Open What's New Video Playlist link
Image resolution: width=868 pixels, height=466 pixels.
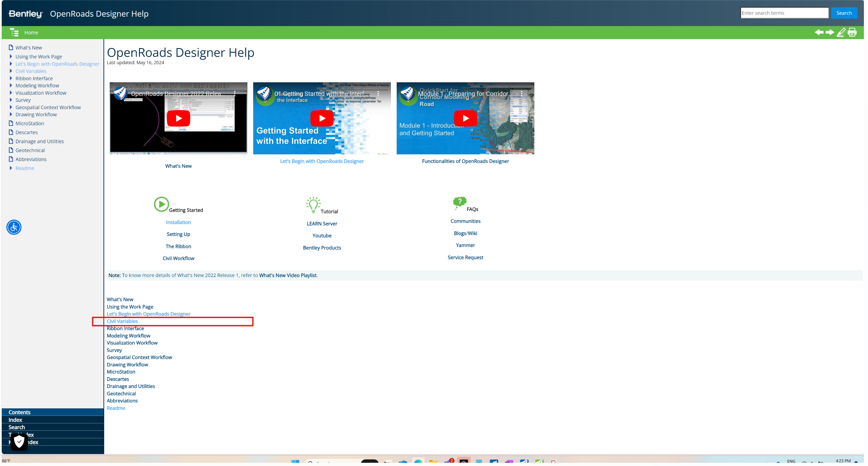[288, 275]
